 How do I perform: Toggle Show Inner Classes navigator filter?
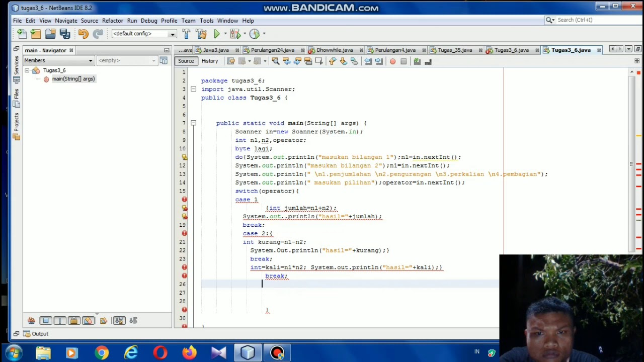pyautogui.click(x=88, y=320)
